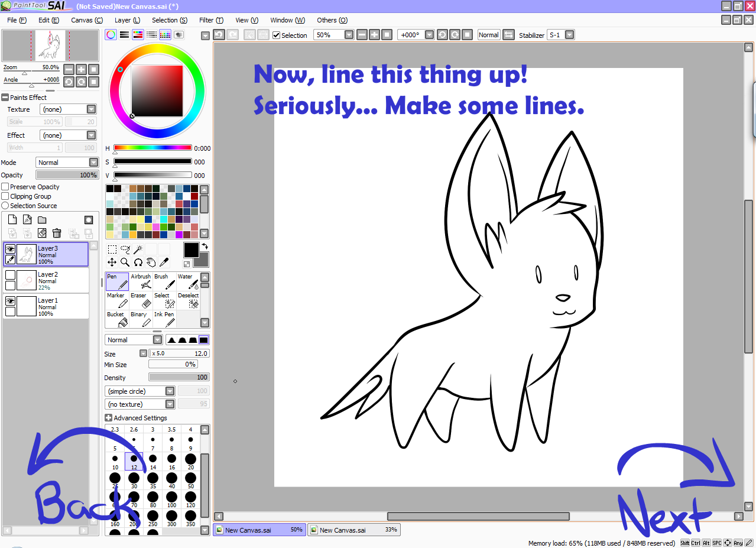Select the Water tool

188,281
